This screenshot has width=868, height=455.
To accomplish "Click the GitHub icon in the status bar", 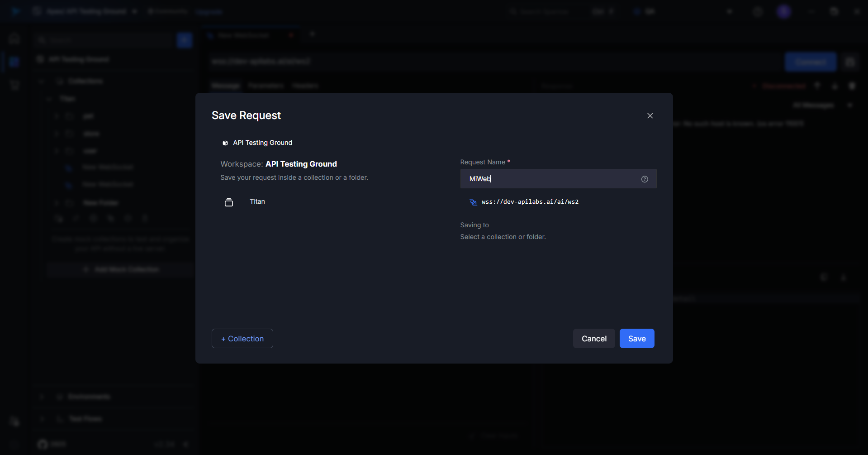I will 43,444.
